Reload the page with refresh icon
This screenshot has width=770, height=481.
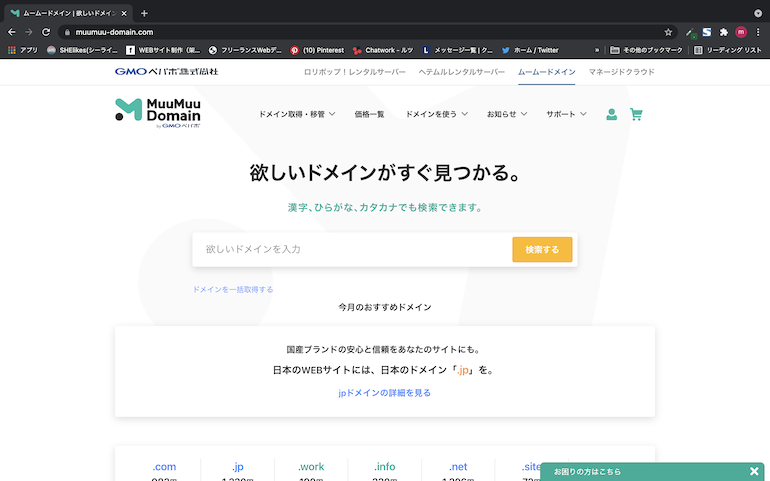(46, 32)
